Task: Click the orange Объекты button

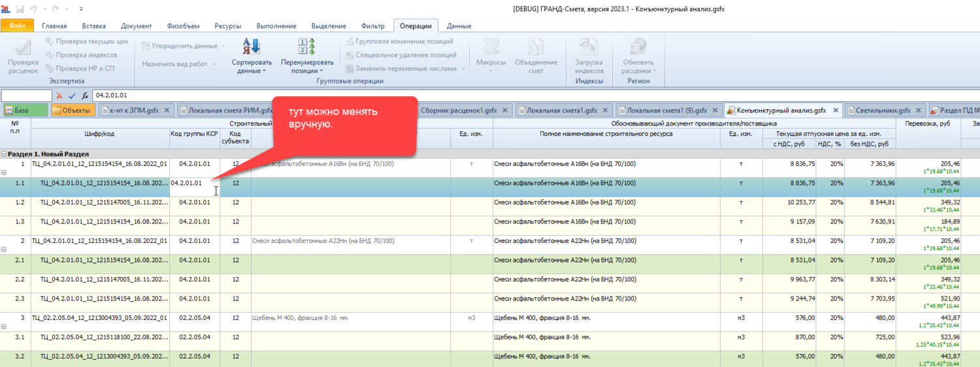Action: (x=72, y=110)
